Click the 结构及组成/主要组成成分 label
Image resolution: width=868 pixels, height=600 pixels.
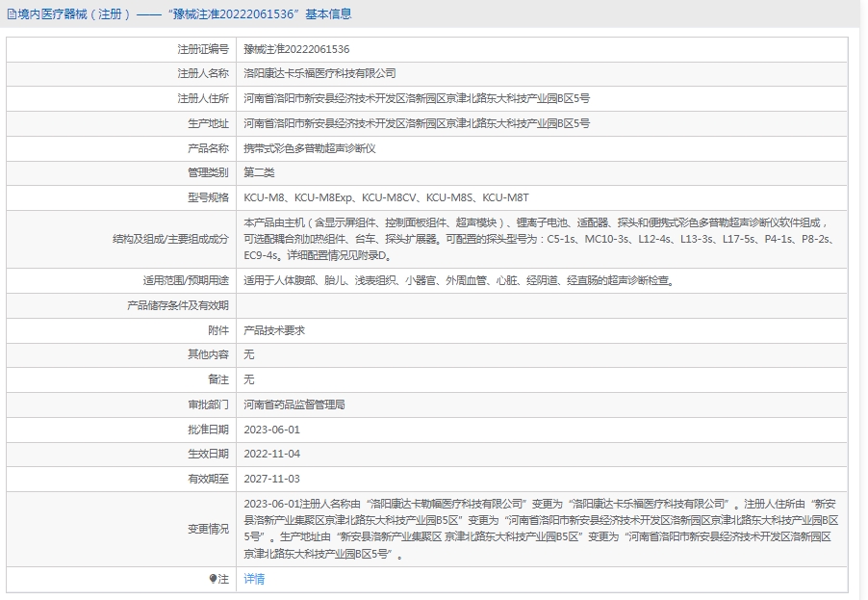pos(170,240)
